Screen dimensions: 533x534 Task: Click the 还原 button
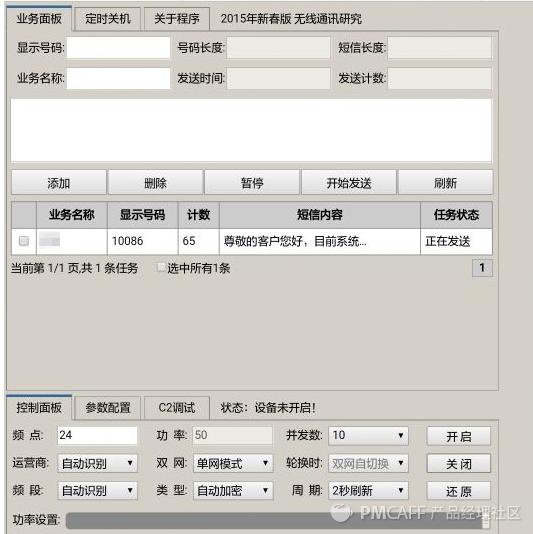tap(458, 491)
